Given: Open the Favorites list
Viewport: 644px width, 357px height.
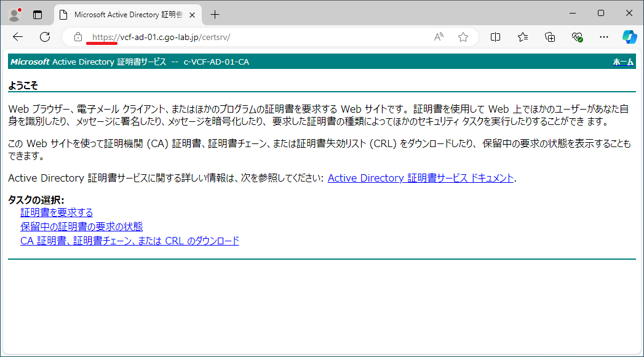Looking at the screenshot, I should coord(523,37).
